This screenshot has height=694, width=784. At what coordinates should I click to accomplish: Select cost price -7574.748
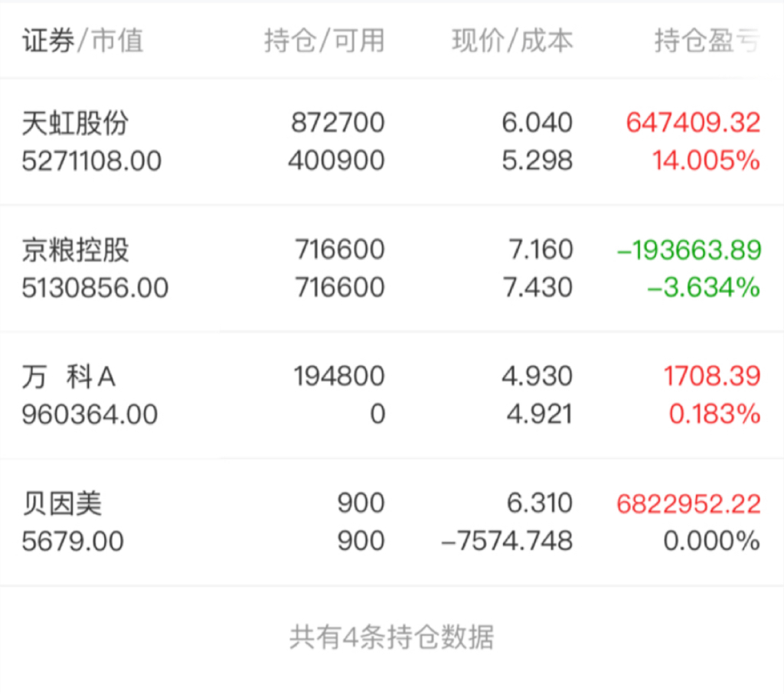pos(507,541)
